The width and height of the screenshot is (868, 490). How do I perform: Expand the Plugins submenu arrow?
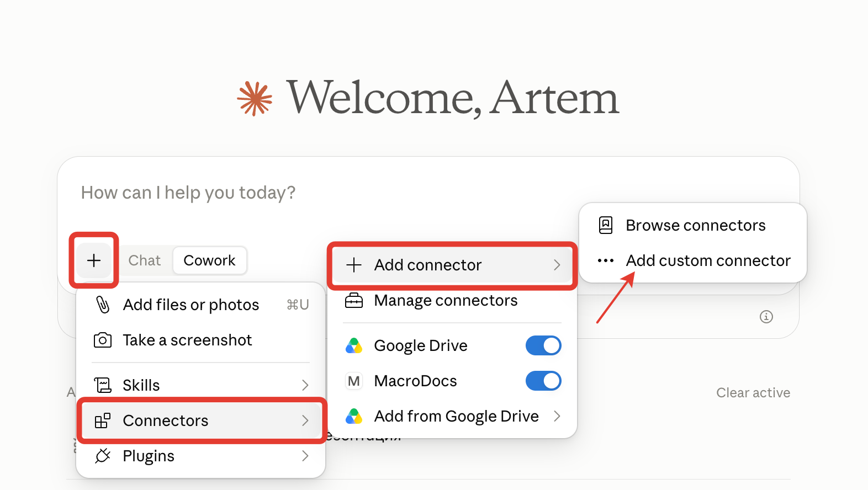pyautogui.click(x=305, y=456)
